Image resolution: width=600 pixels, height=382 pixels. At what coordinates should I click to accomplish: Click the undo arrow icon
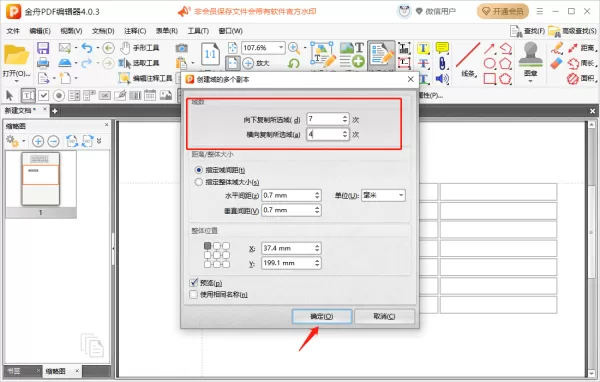tap(87, 48)
